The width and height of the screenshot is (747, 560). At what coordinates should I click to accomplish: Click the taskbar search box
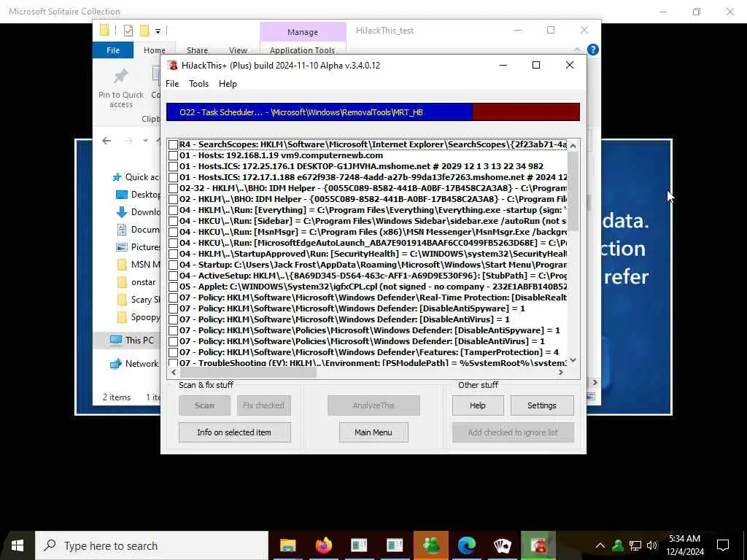pyautogui.click(x=152, y=545)
